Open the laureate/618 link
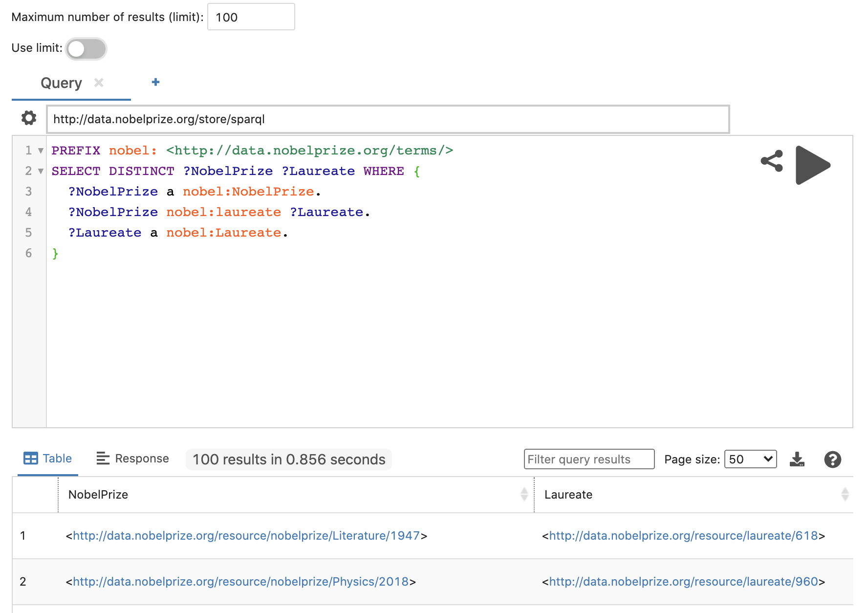Screen dimensions: 868x613 pos(683,536)
